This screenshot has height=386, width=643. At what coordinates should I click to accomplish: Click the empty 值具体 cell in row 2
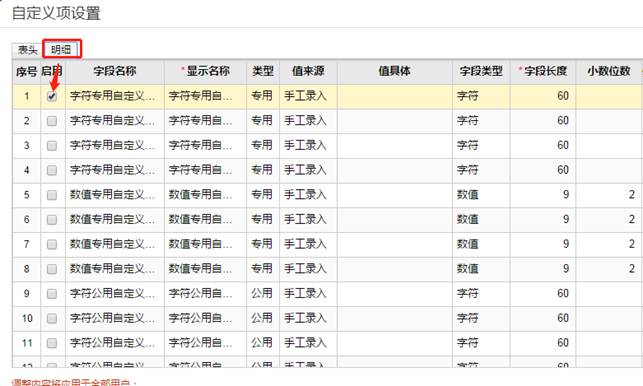pos(395,121)
